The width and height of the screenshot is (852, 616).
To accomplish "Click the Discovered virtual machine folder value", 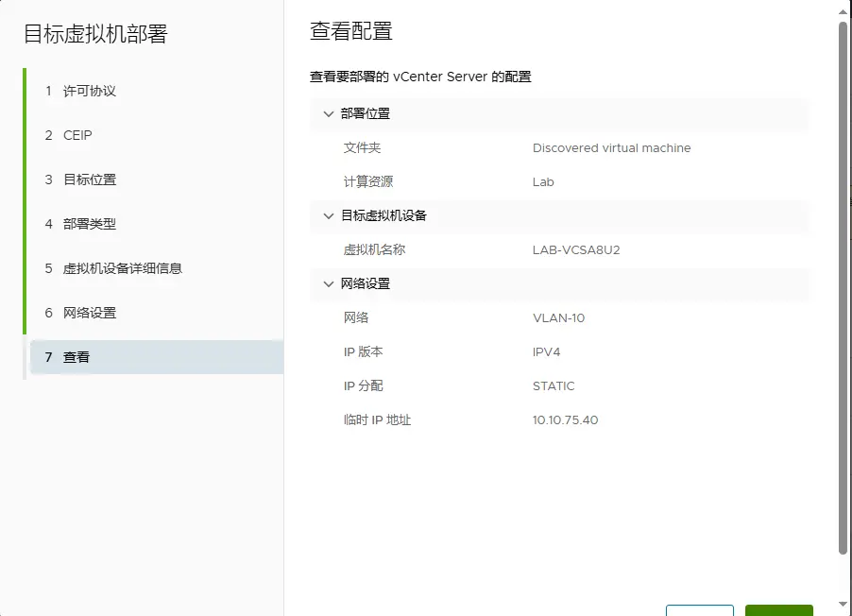I will pyautogui.click(x=611, y=148).
